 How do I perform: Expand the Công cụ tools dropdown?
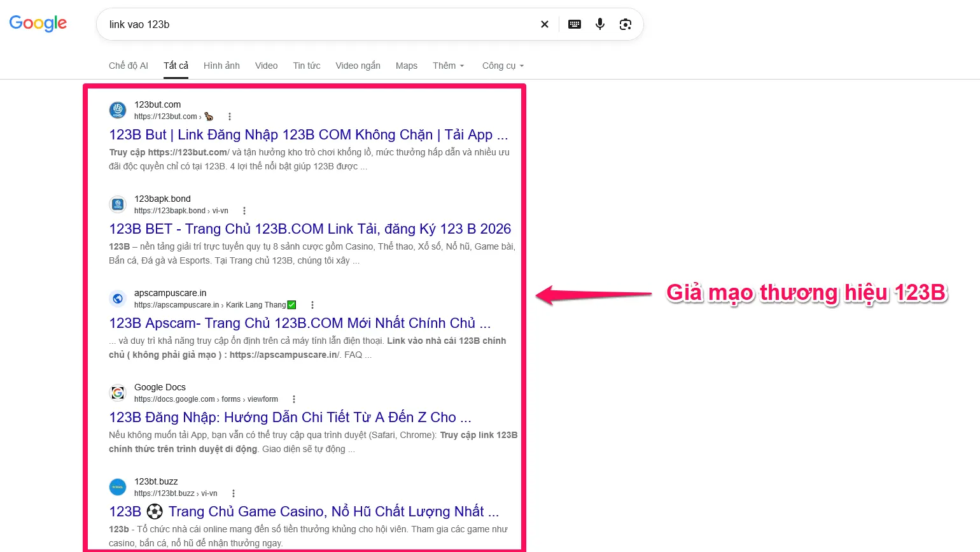pyautogui.click(x=503, y=66)
